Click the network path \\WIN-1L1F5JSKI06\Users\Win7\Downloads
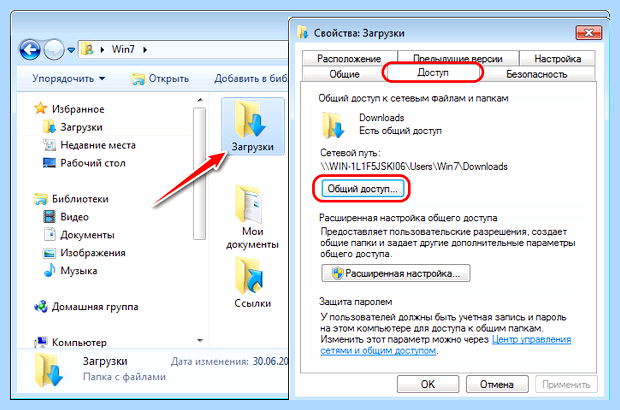This screenshot has width=620, height=410. [414, 166]
